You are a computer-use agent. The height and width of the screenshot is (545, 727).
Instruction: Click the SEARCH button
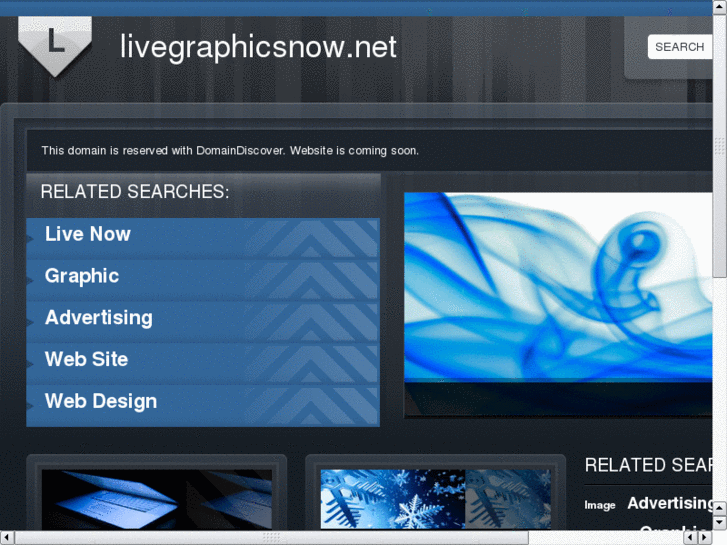pyautogui.click(x=679, y=47)
